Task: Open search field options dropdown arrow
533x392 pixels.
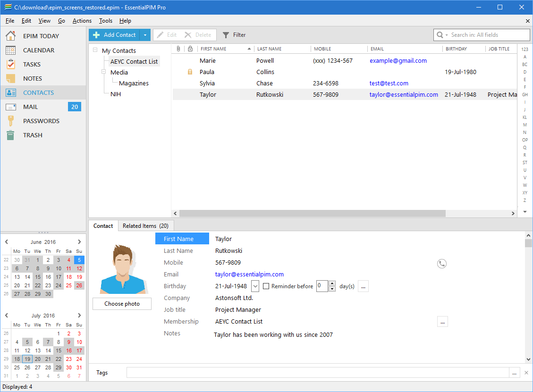Action: (447, 35)
